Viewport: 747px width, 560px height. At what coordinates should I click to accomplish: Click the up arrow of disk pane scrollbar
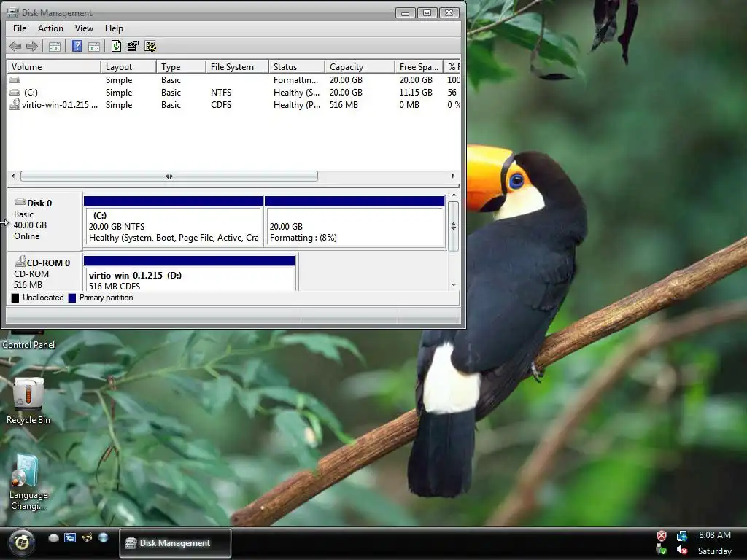tap(454, 195)
